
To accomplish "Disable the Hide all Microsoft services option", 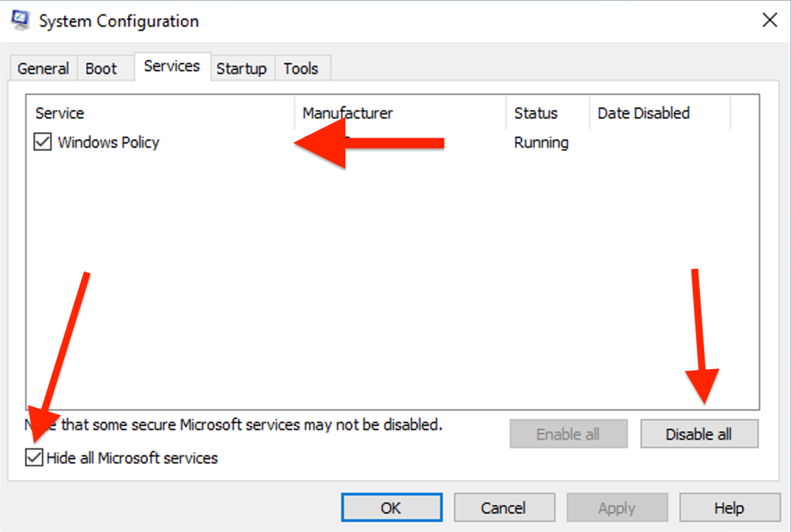I will pos(32,458).
